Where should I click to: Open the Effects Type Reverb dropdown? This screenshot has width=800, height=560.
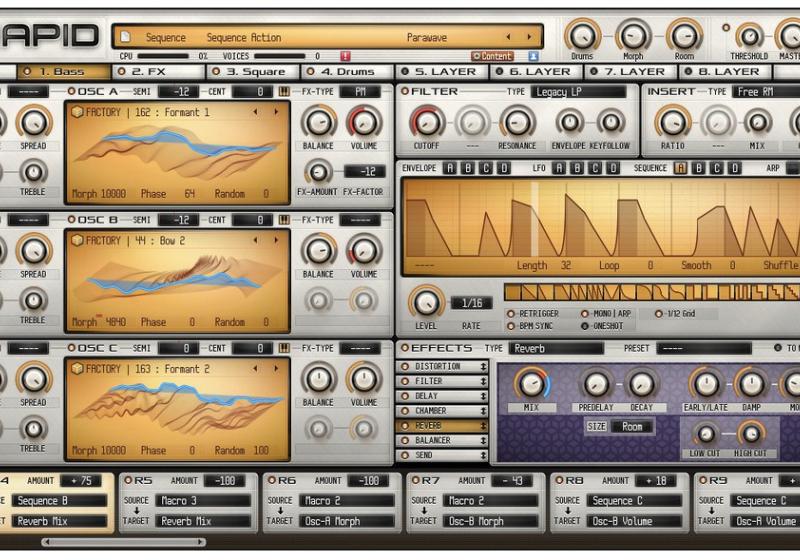click(x=556, y=349)
